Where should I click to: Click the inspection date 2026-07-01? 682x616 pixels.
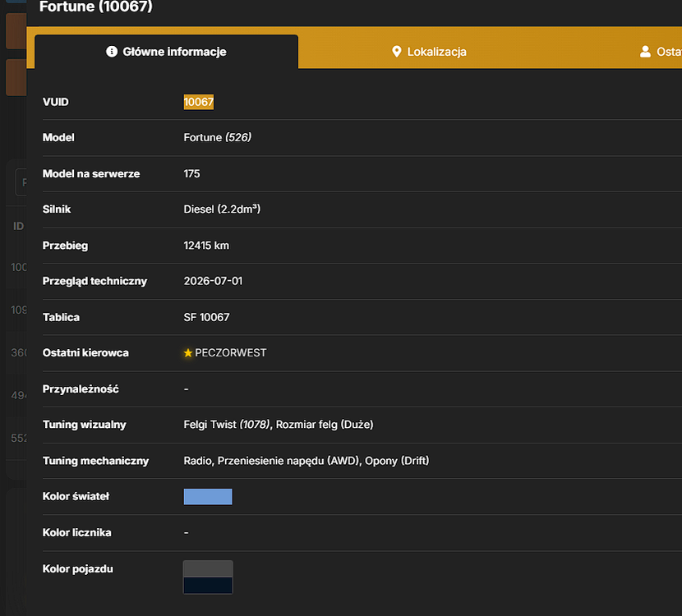pos(213,281)
